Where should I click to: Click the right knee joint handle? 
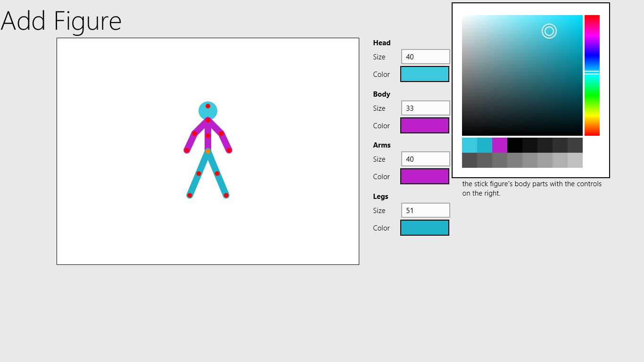(217, 173)
